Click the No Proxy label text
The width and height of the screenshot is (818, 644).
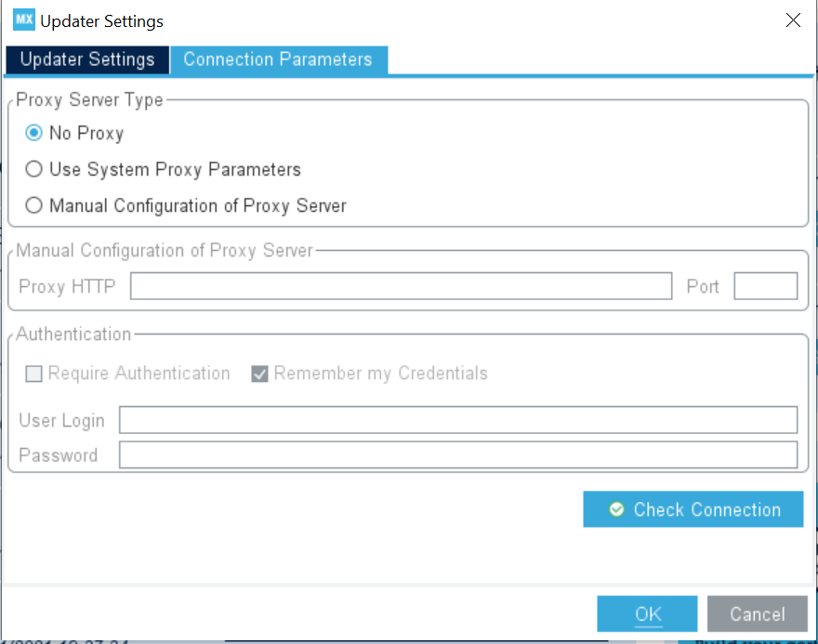pos(86,134)
